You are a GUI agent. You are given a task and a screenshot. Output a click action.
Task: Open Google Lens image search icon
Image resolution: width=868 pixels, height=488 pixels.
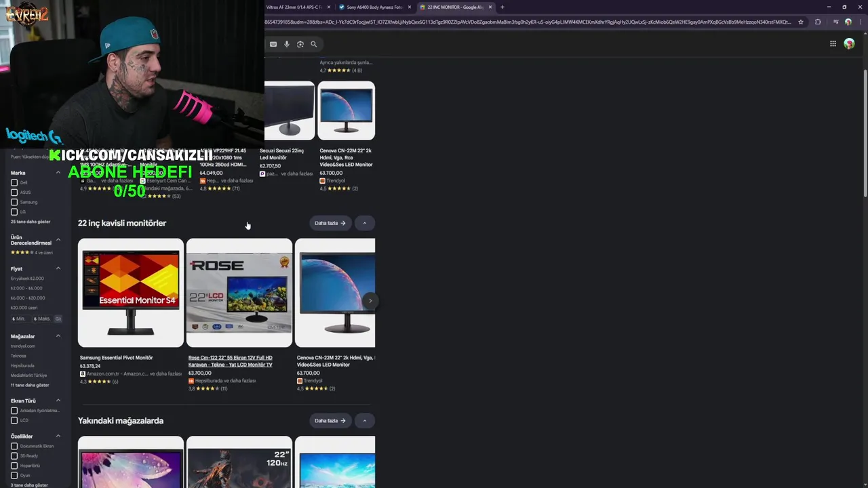point(300,44)
